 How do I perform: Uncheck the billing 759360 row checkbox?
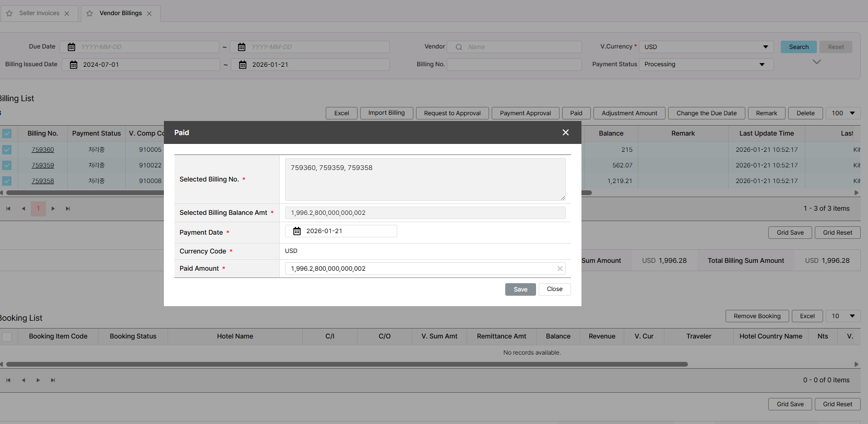click(x=7, y=150)
